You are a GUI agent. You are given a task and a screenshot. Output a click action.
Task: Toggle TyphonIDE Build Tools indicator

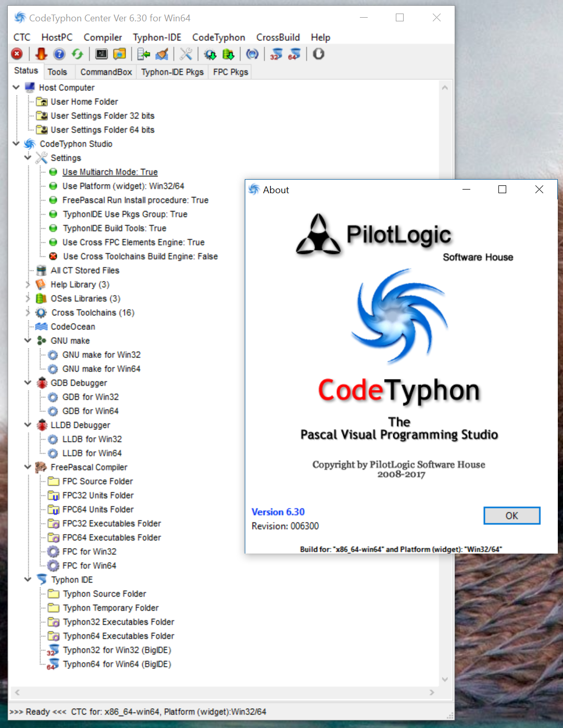[53, 228]
